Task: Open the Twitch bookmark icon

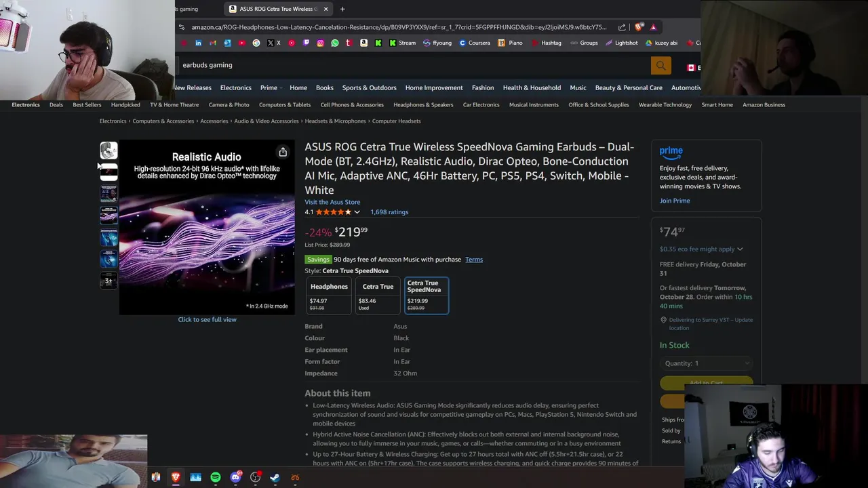Action: click(306, 43)
